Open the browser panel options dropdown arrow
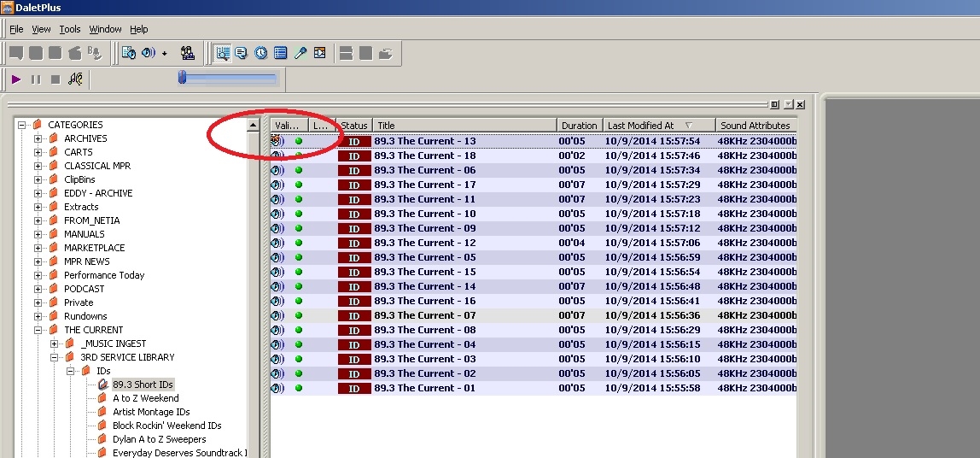 [x=788, y=104]
